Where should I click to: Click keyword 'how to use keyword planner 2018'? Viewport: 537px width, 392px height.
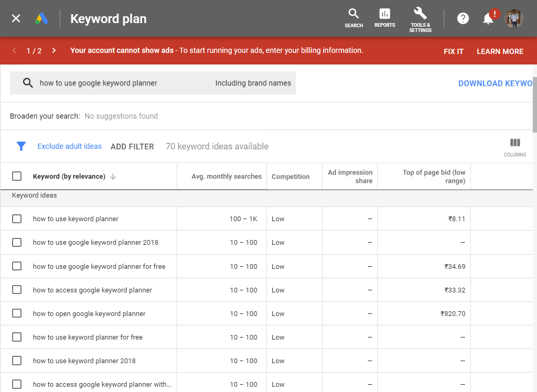point(84,361)
